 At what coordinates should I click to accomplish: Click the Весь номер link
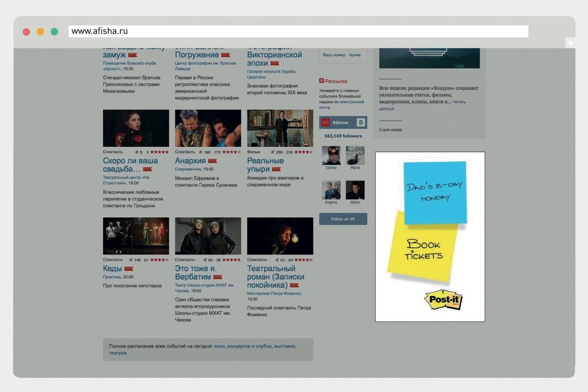334,55
